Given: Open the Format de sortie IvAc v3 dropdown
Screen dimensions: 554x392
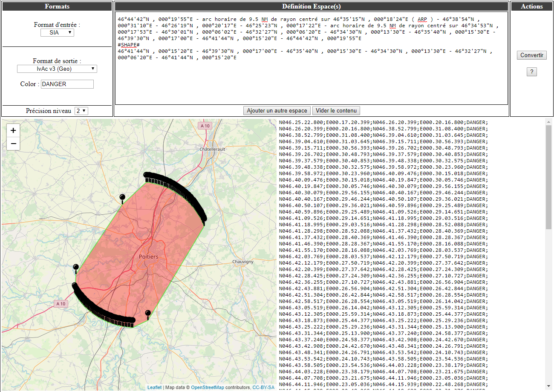Looking at the screenshot, I should 57,69.
